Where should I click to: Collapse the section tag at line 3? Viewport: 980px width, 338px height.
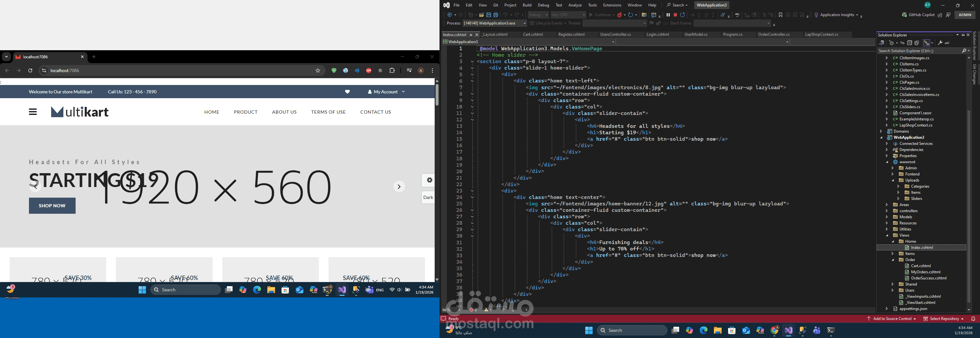coord(472,62)
